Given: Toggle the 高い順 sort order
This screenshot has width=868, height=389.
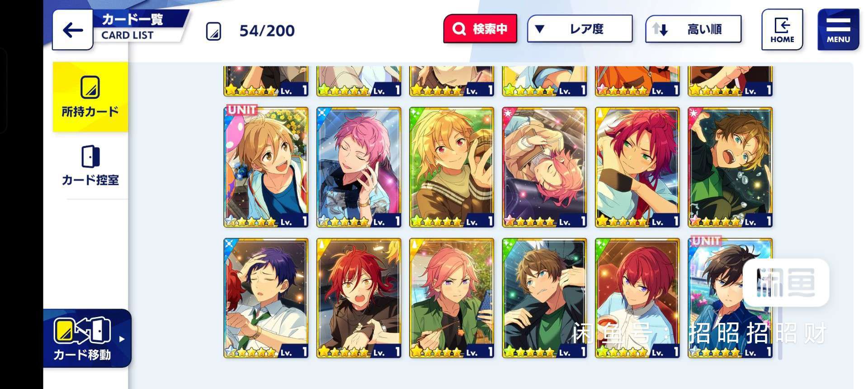Looking at the screenshot, I should [693, 29].
